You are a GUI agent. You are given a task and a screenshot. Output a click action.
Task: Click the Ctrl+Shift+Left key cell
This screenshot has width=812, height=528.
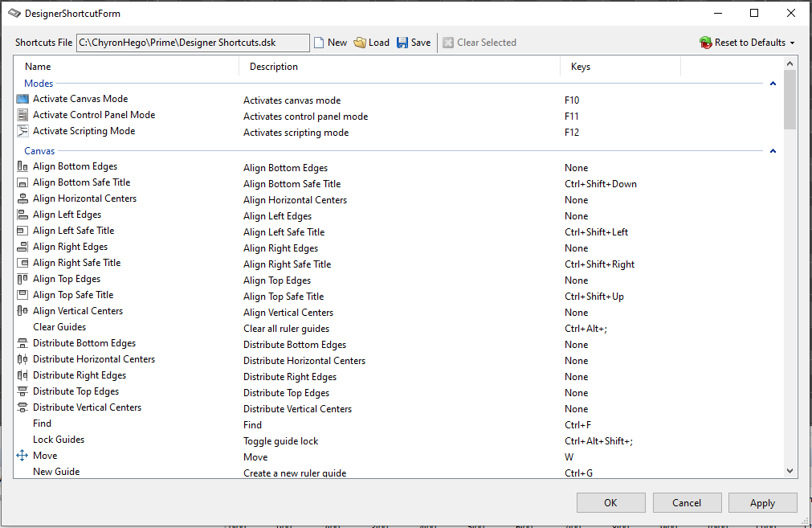pos(596,232)
